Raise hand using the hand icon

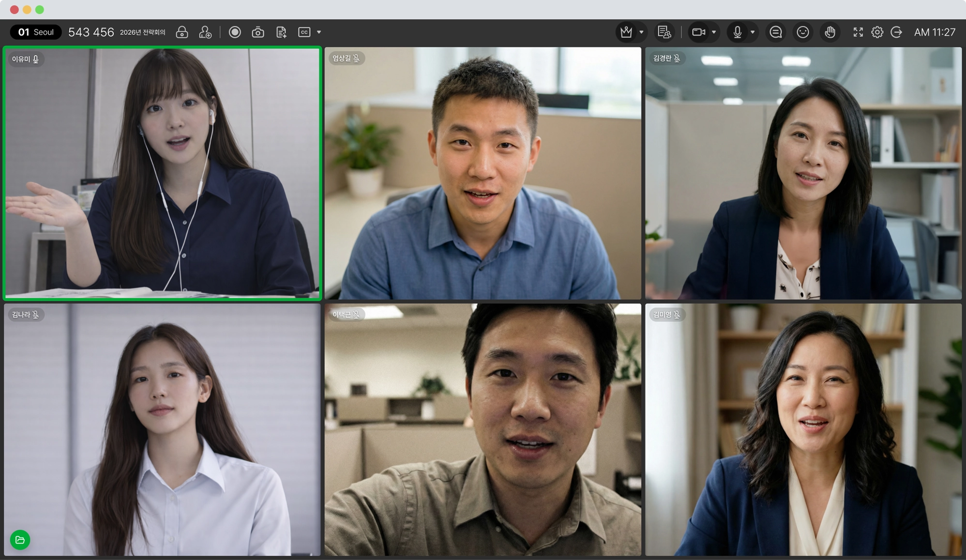(x=830, y=32)
